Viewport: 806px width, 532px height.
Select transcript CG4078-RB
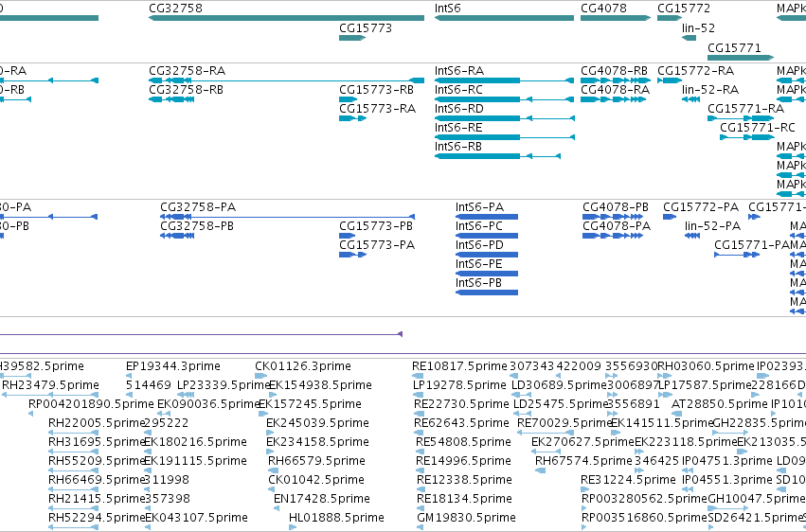coord(615,71)
